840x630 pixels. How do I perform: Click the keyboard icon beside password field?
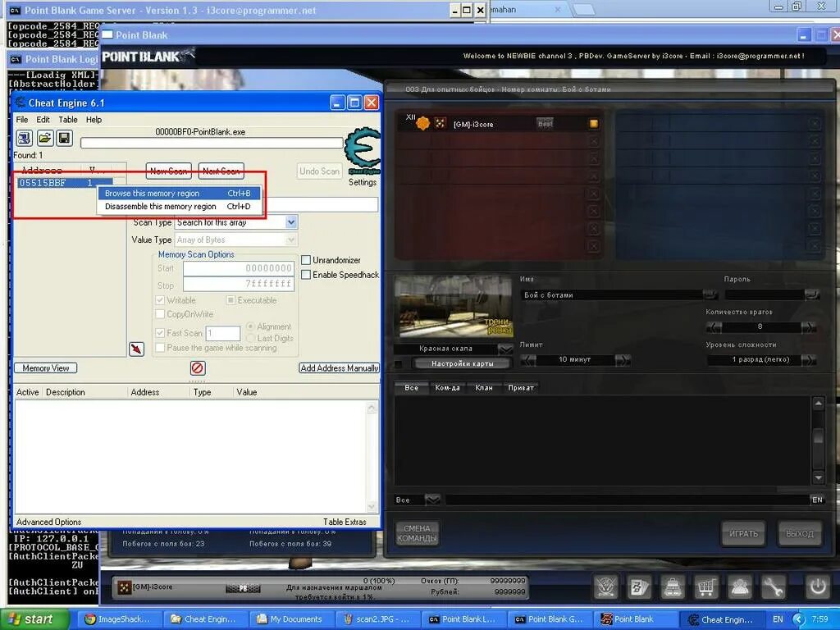pos(812,294)
